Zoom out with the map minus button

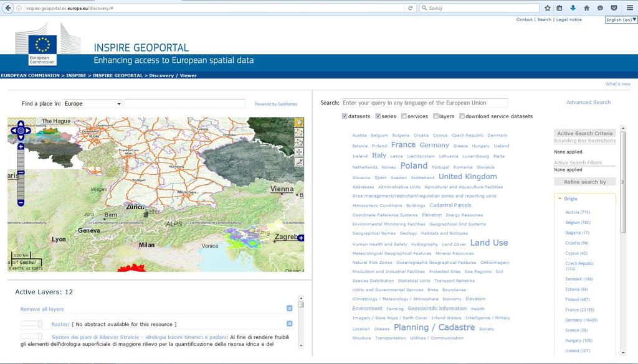(21, 202)
